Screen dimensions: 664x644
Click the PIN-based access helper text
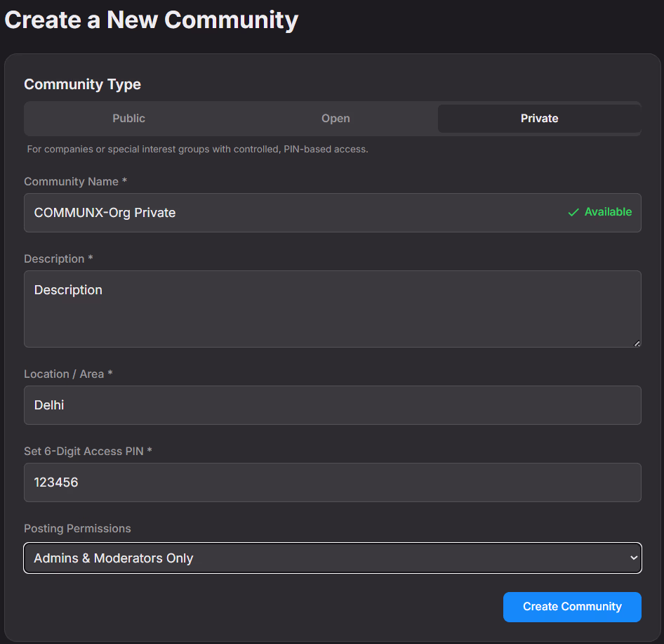tap(197, 149)
